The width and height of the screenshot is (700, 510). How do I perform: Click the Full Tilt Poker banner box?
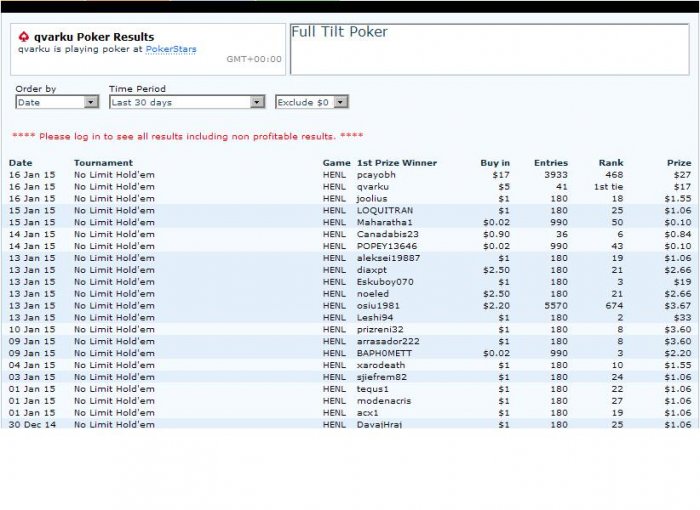(490, 49)
